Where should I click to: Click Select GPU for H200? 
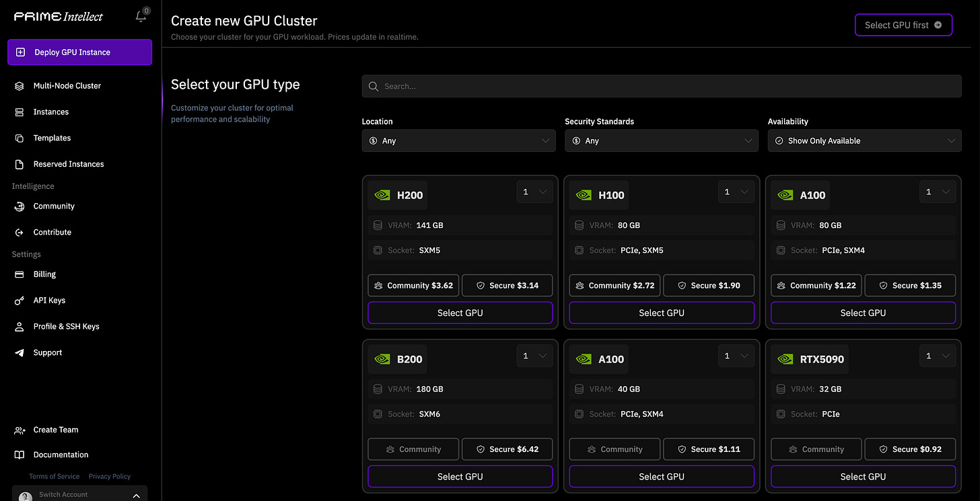(x=460, y=313)
